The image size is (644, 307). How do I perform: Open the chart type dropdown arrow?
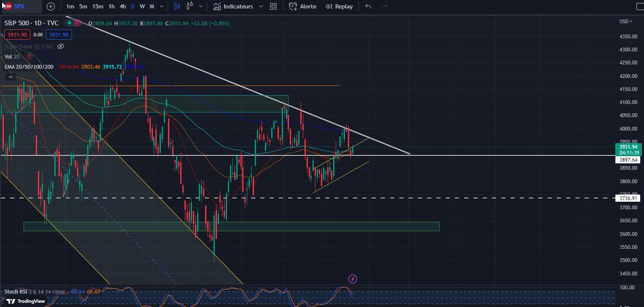[x=200, y=6]
